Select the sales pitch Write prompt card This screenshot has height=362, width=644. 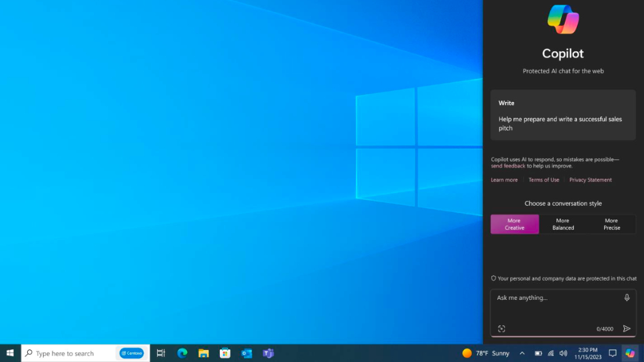click(x=562, y=115)
